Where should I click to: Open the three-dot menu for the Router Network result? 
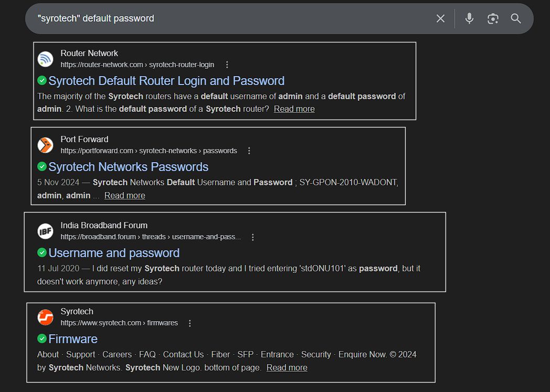coord(227,63)
